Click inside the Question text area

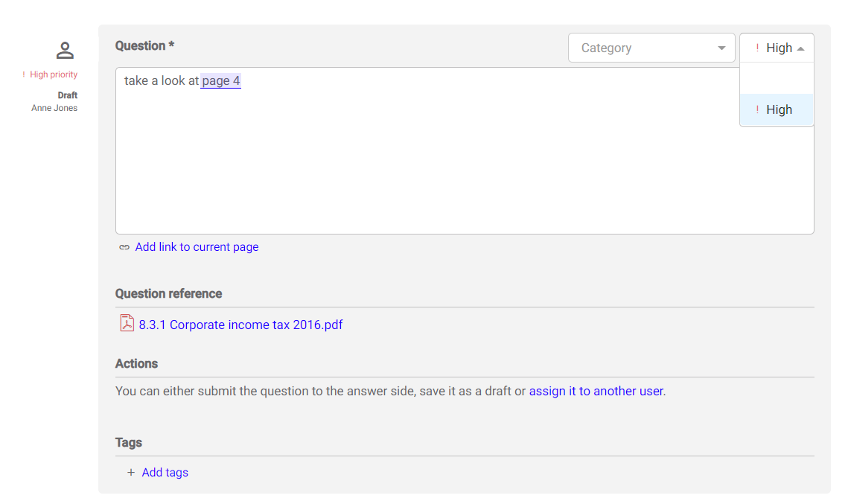click(447, 164)
